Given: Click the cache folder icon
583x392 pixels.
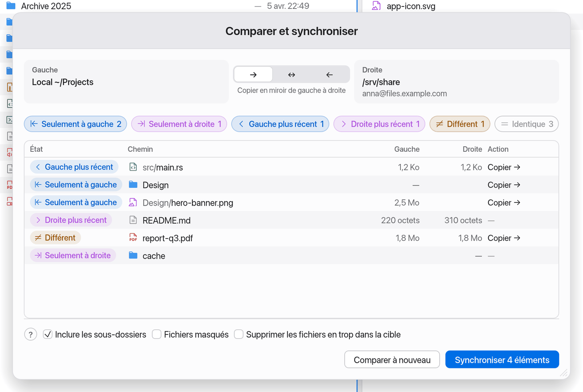Looking at the screenshot, I should 133,255.
